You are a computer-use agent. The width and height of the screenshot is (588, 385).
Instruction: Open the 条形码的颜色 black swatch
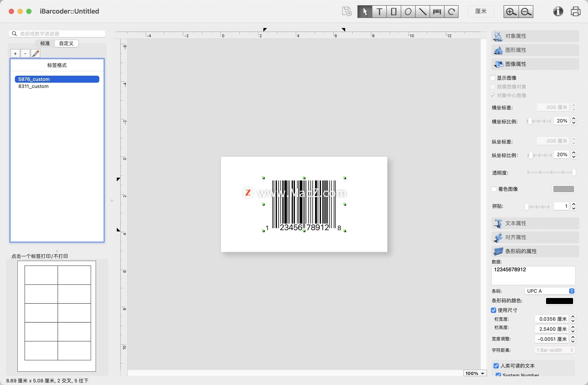click(x=560, y=301)
